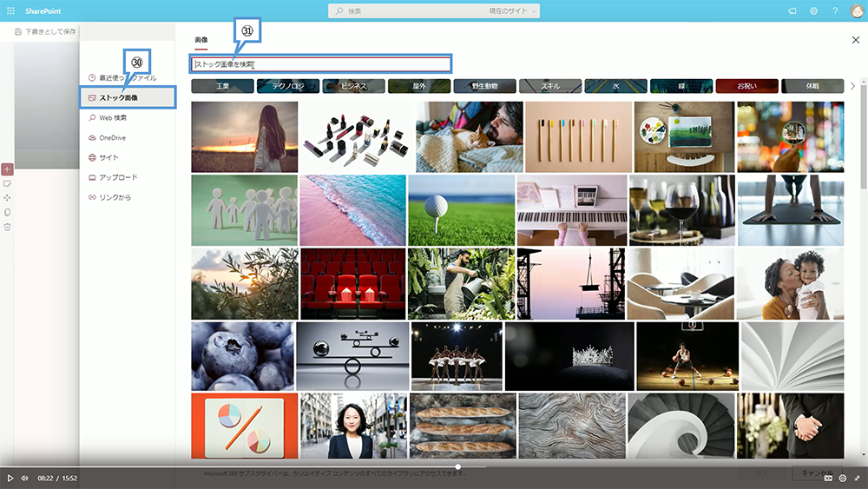Screen dimensions: 868x489
Task: Click the SharePoint logo text
Action: click(x=43, y=10)
